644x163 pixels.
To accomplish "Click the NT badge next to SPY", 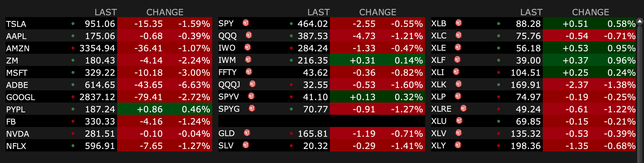I will (246, 23).
